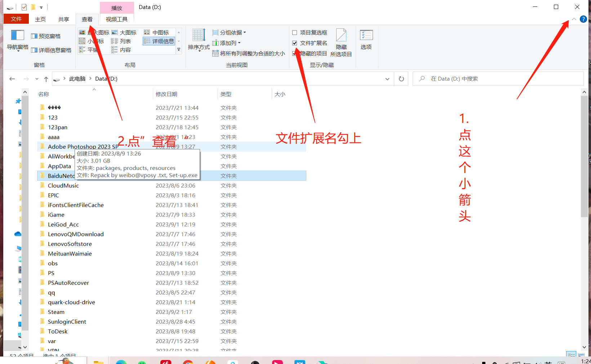Image resolution: width=591 pixels, height=364 pixels.
Task: Expand the layout gallery more arrow
Action: click(x=179, y=49)
